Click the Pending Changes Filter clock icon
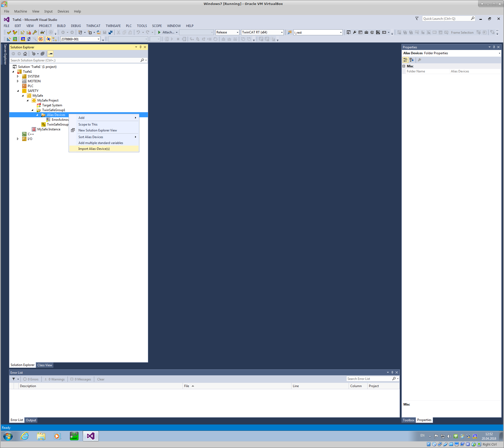Image resolution: width=504 pixels, height=448 pixels. pos(34,54)
